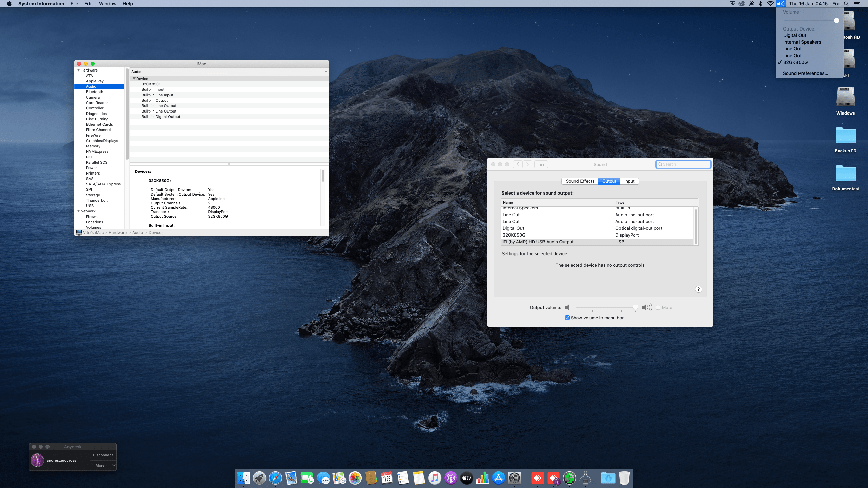Screen dimensions: 868x488
Task: Click the show-all grid icon in Sound window
Action: (x=541, y=164)
